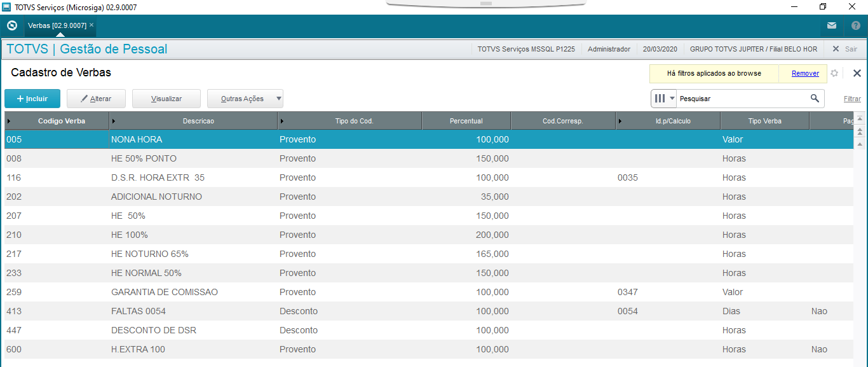This screenshot has height=367, width=868.
Task: Click the Administrador user label
Action: 609,49
